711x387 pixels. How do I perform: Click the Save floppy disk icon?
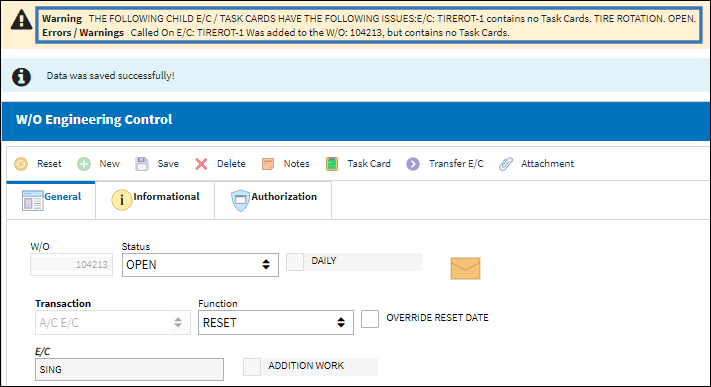[x=142, y=164]
